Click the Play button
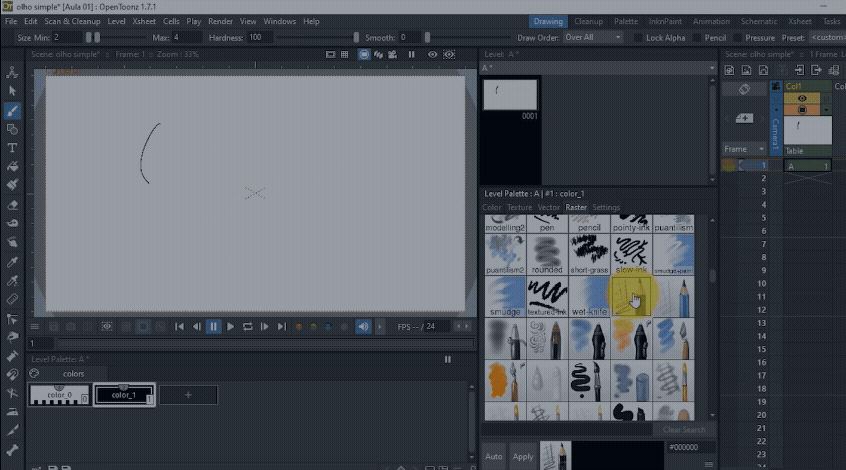Image resolution: width=846 pixels, height=470 pixels. point(230,326)
